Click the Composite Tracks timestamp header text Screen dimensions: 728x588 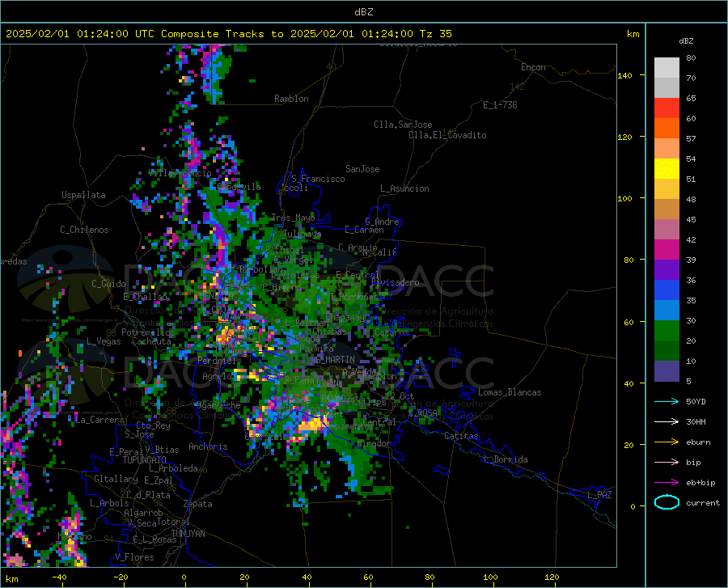coord(228,34)
